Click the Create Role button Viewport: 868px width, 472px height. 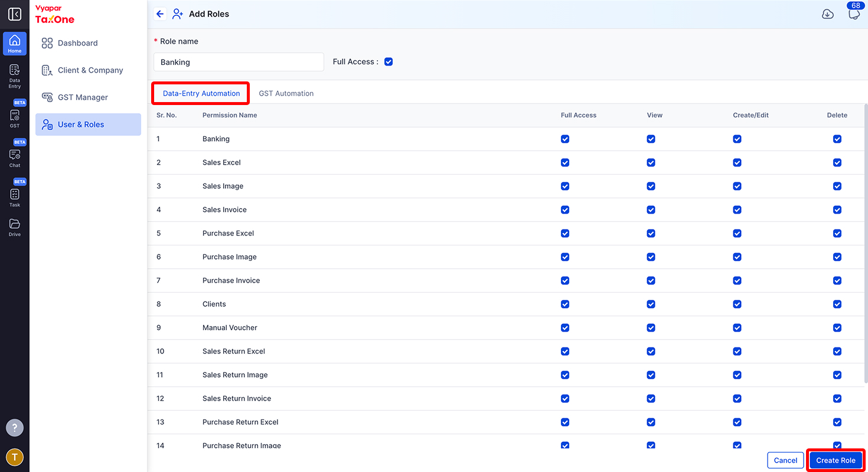[x=836, y=460]
